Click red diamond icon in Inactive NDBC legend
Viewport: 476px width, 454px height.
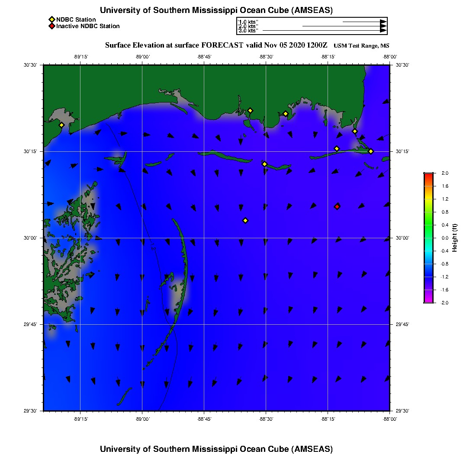click(x=51, y=26)
